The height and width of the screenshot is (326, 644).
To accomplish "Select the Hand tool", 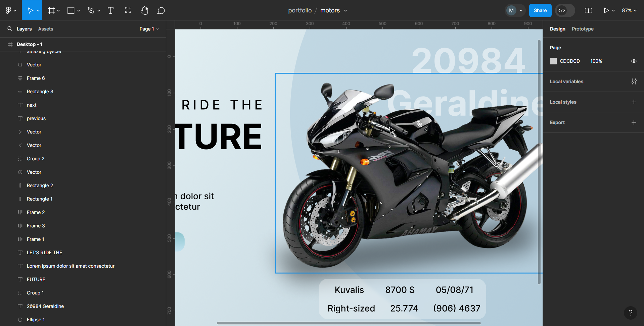I will point(144,10).
